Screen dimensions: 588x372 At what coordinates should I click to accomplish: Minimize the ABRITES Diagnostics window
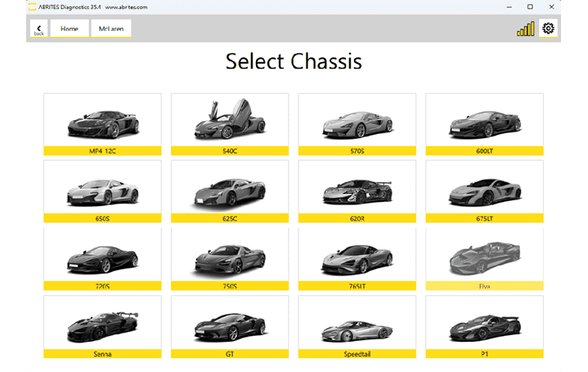pos(509,7)
